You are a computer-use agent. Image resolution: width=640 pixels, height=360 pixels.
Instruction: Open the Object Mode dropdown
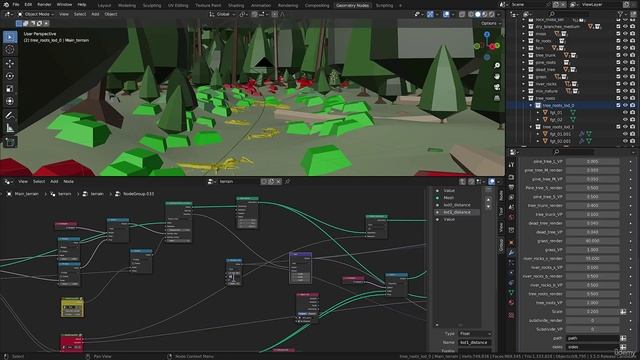pos(36,14)
